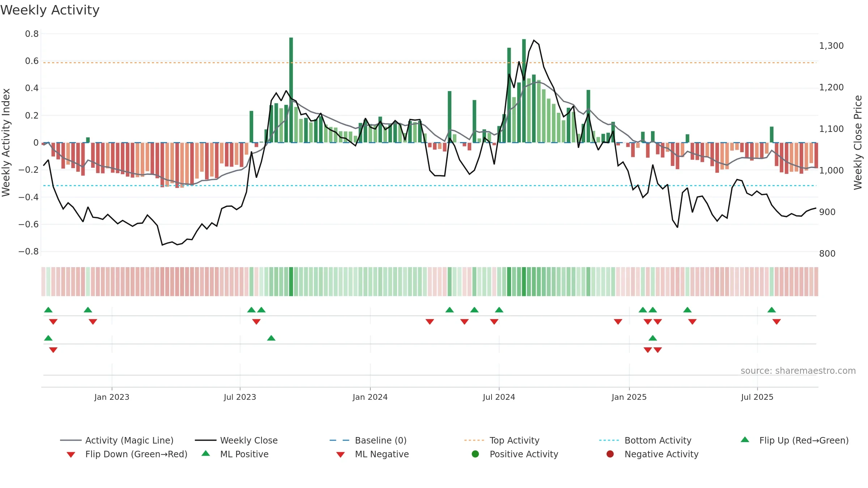Toggle the Weekly Close legend entry
Screen dimensions: 868x488
pos(236,440)
